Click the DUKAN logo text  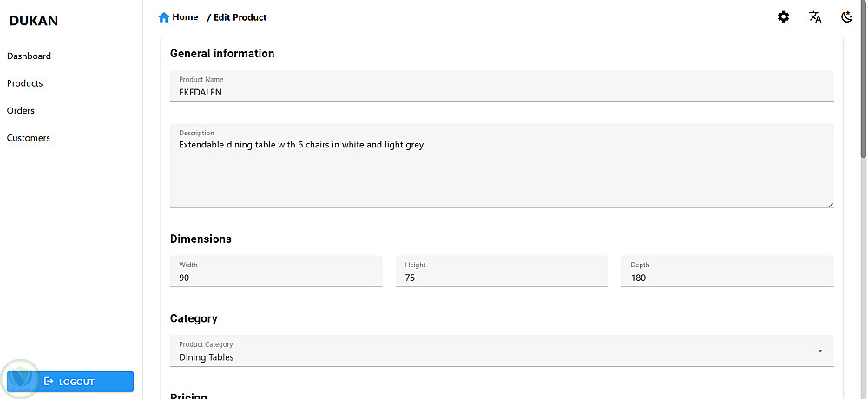coord(34,21)
